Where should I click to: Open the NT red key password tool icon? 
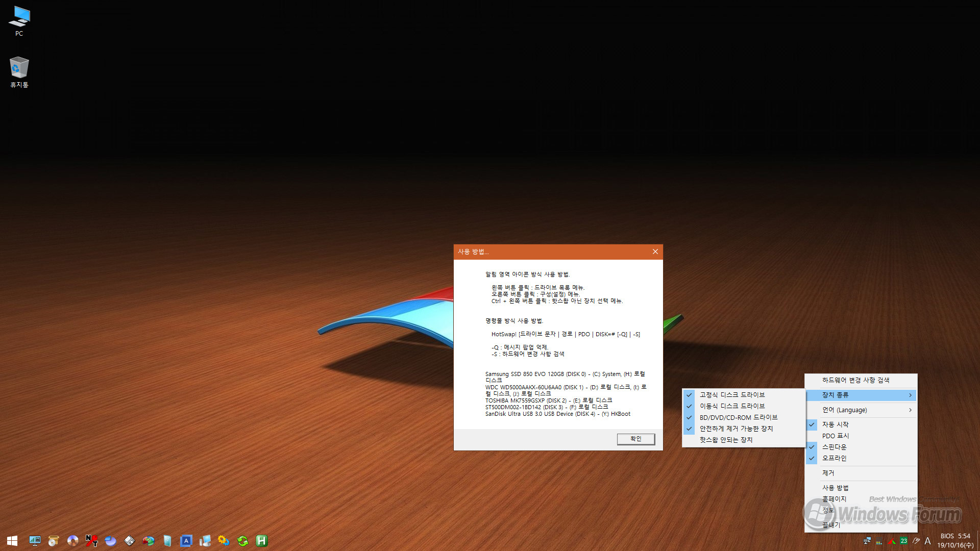[x=92, y=541]
